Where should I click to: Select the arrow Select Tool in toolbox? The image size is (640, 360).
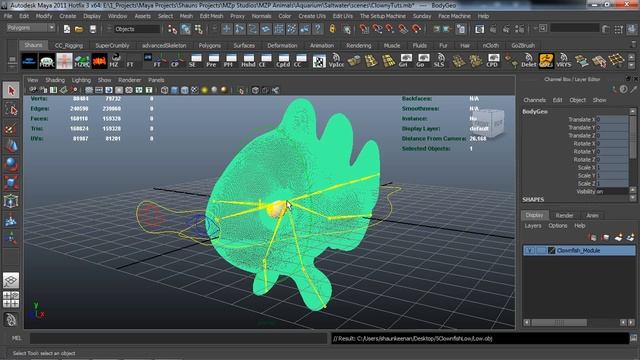pyautogui.click(x=11, y=90)
